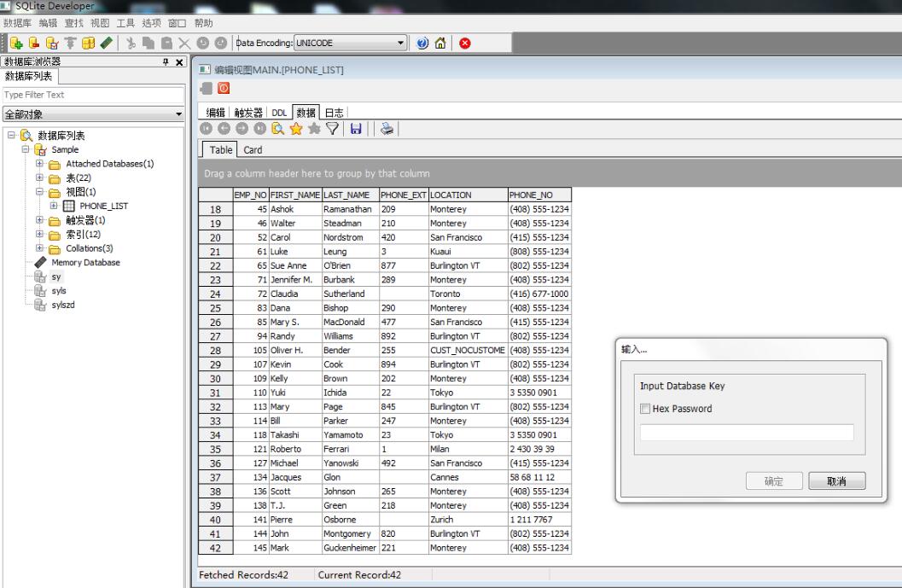Click the blue help question mark icon
The width and height of the screenshot is (902, 588).
pyautogui.click(x=424, y=43)
